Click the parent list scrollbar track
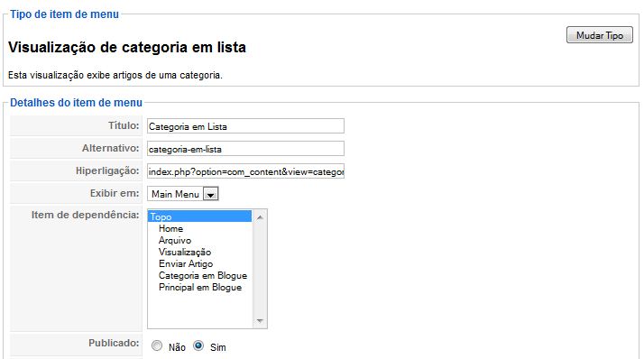644x359 pixels. click(260, 269)
